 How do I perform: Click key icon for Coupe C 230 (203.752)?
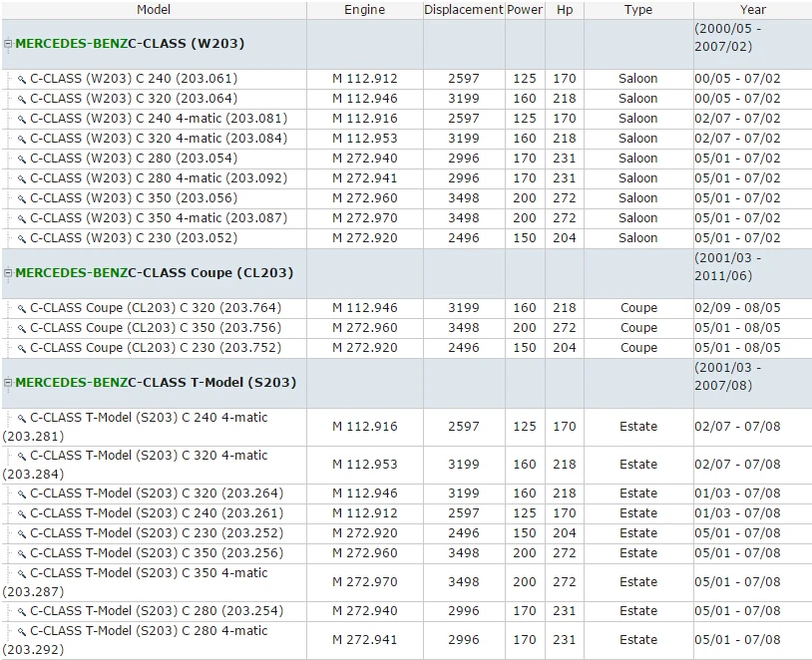pyautogui.click(x=22, y=348)
